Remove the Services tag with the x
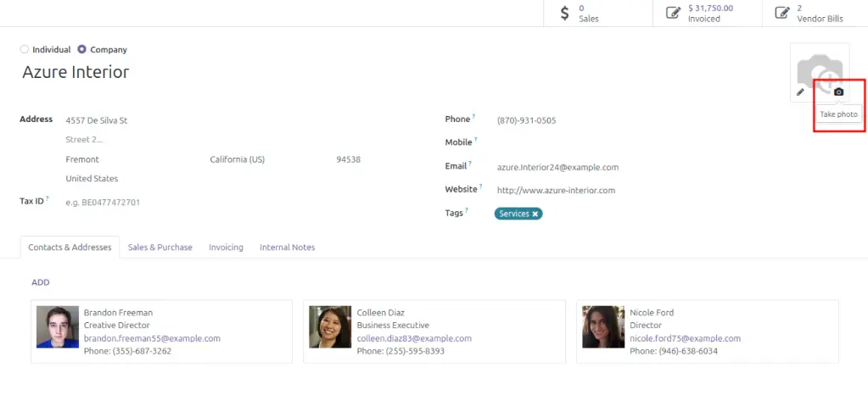The height and width of the screenshot is (395, 868). coord(535,214)
